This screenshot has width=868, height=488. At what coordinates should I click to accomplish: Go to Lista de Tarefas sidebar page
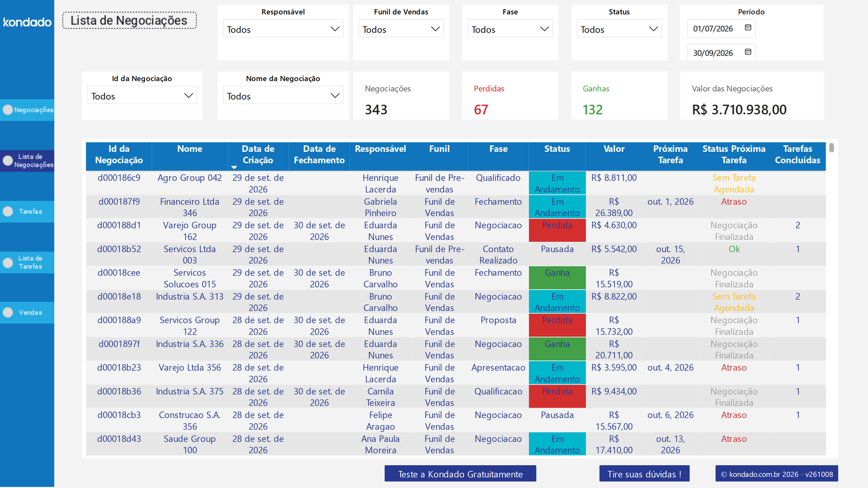tap(27, 262)
